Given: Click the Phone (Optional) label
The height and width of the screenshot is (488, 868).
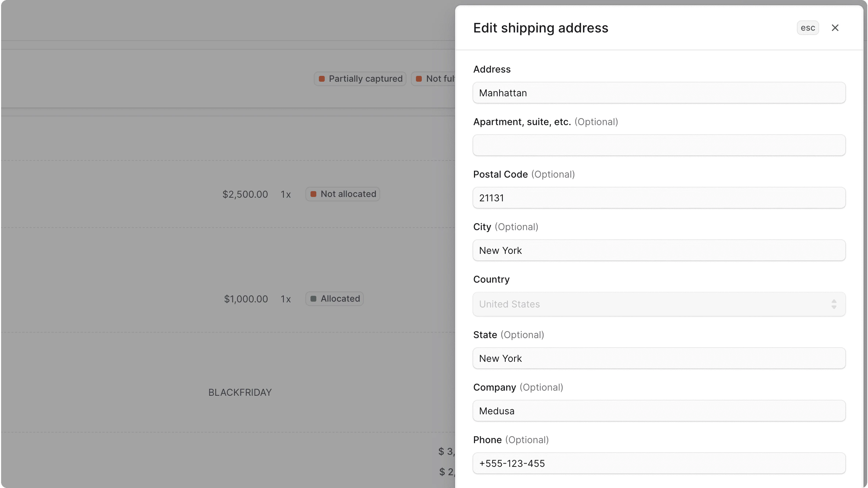Looking at the screenshot, I should coord(511,440).
